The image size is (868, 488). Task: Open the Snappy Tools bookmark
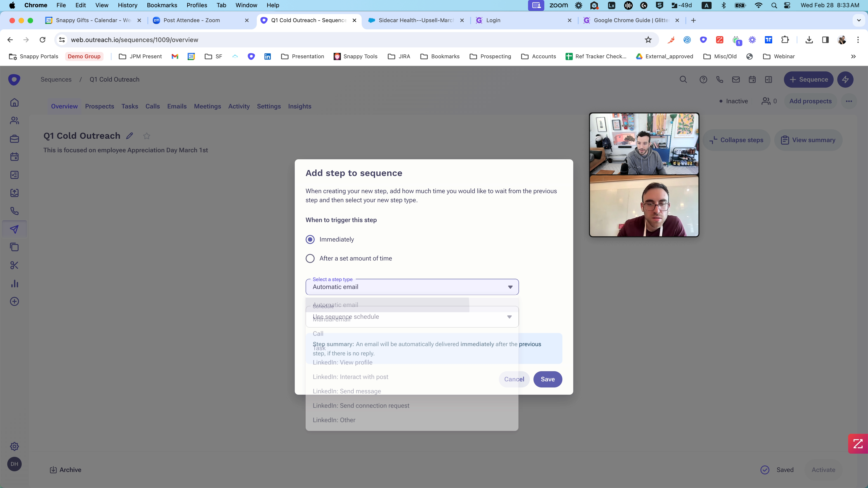click(356, 56)
